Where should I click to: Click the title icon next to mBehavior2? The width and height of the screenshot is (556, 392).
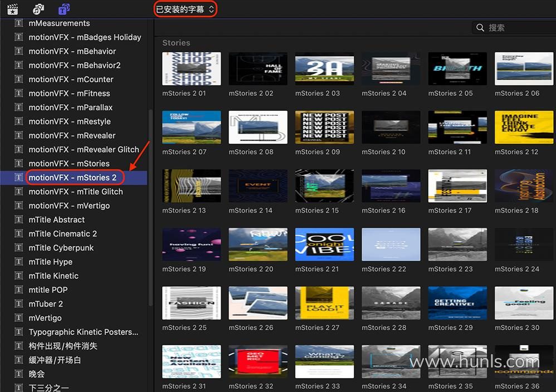coord(19,65)
